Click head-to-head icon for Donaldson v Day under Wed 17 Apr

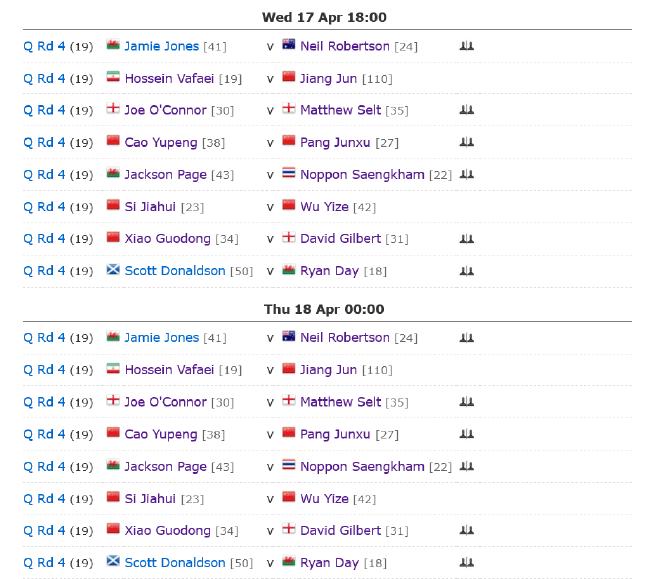466,271
